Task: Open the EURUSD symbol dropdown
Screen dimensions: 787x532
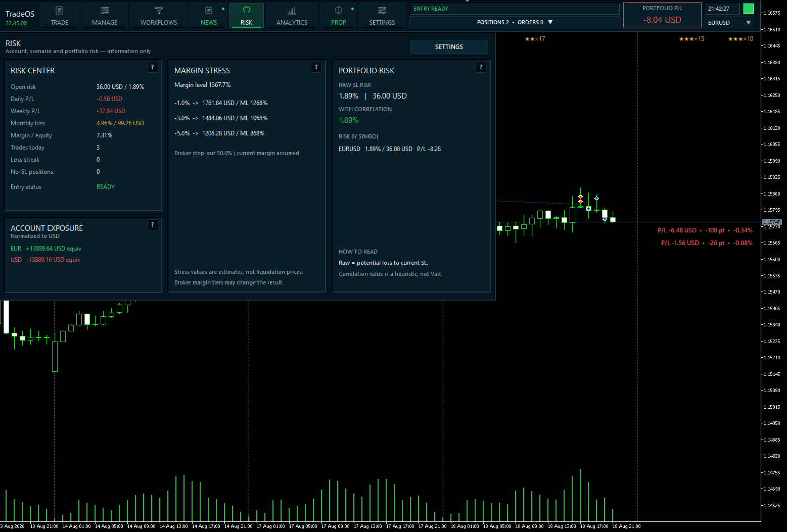Action: [729, 23]
